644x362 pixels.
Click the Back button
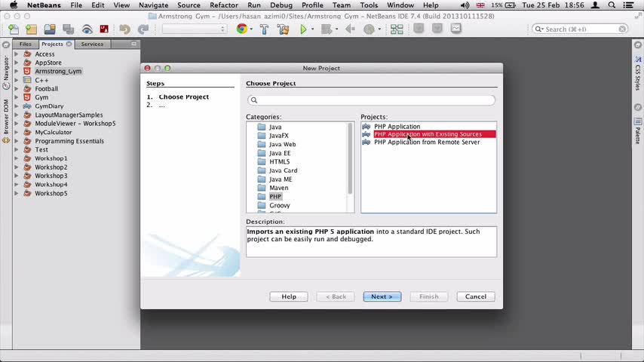point(336,296)
